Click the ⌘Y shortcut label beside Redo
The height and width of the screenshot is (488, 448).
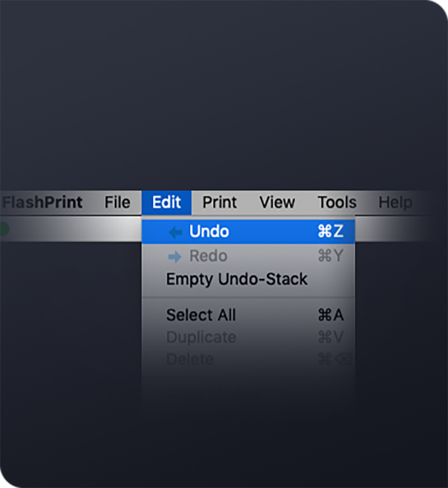click(330, 256)
